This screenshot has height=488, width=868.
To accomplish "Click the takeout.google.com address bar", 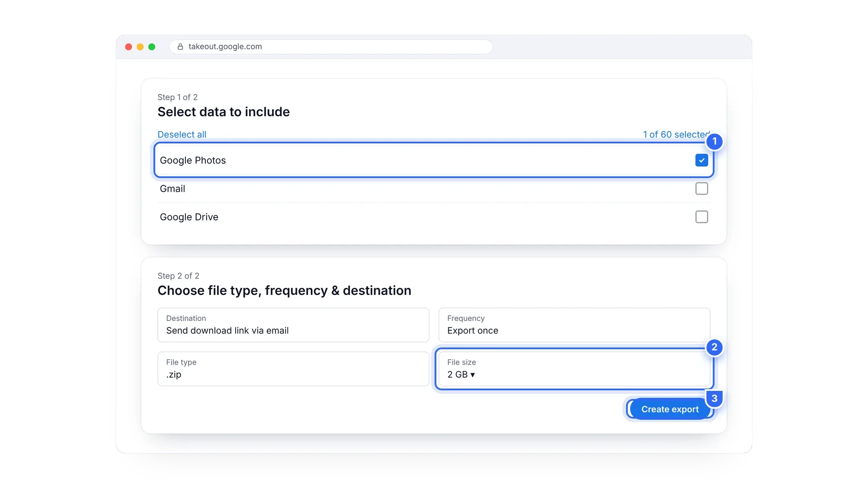I will [x=331, y=47].
